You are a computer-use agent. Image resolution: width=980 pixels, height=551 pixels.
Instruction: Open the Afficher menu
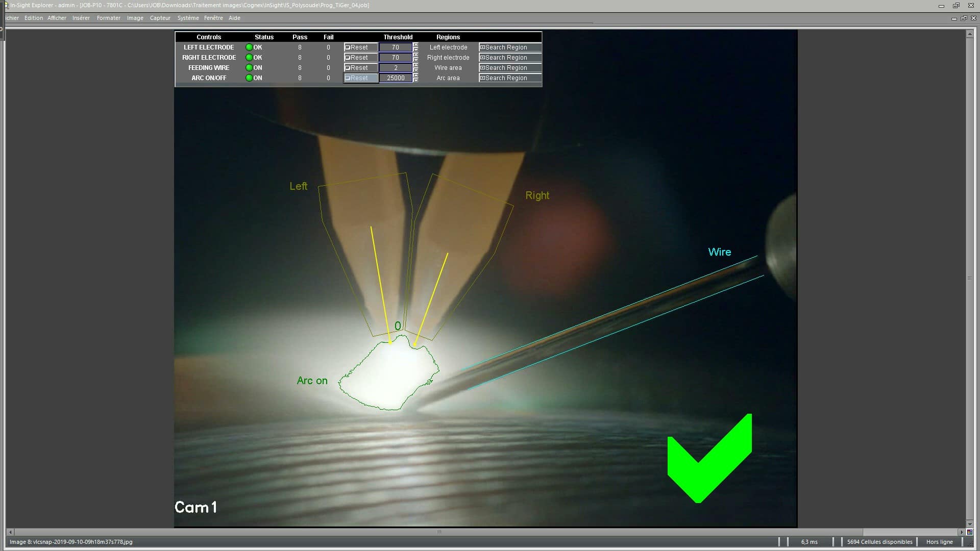[x=57, y=18]
